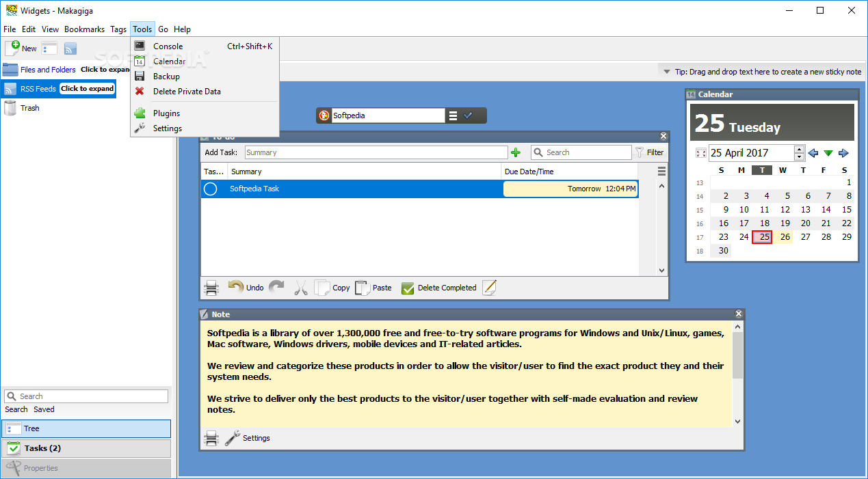
Task: Open the Go menu
Action: point(163,29)
